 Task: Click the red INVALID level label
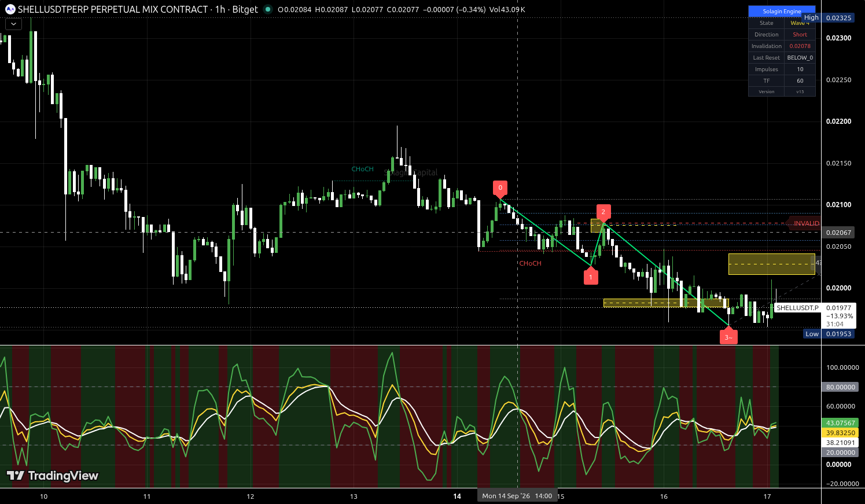point(806,223)
